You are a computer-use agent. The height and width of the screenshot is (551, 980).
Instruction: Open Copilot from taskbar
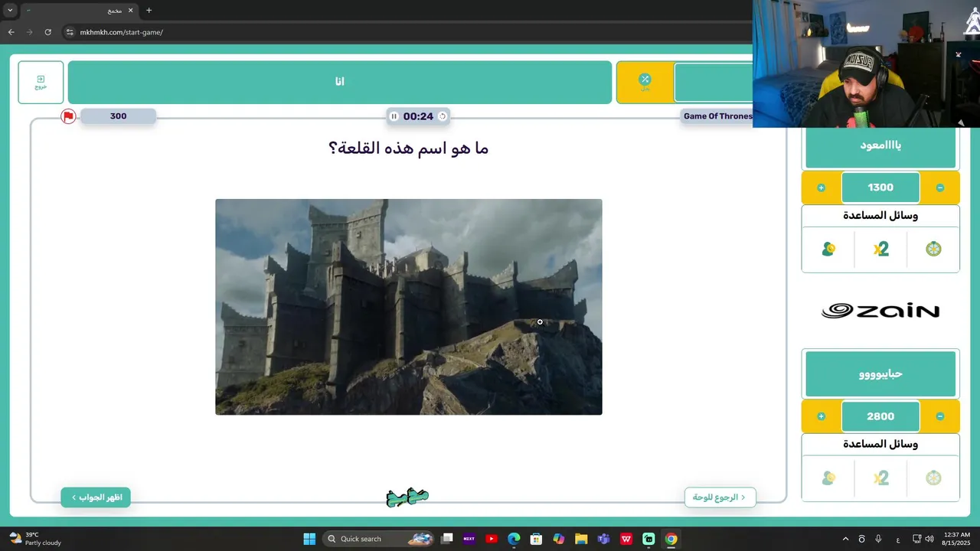pyautogui.click(x=559, y=539)
